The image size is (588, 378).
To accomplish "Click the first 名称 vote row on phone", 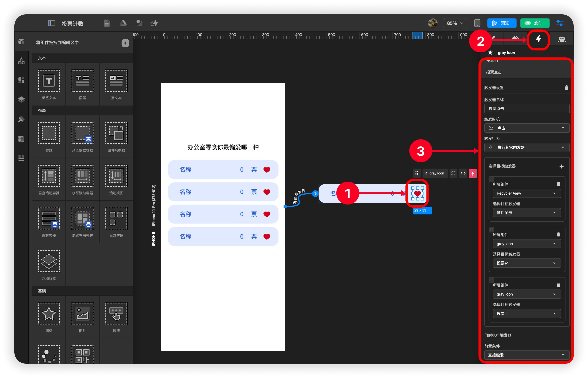I will point(223,170).
